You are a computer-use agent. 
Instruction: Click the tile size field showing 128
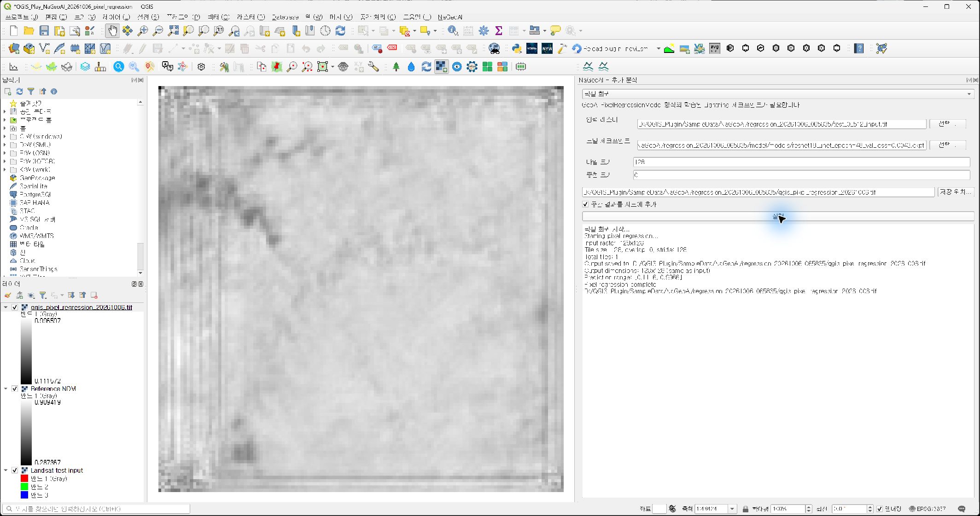pos(802,162)
